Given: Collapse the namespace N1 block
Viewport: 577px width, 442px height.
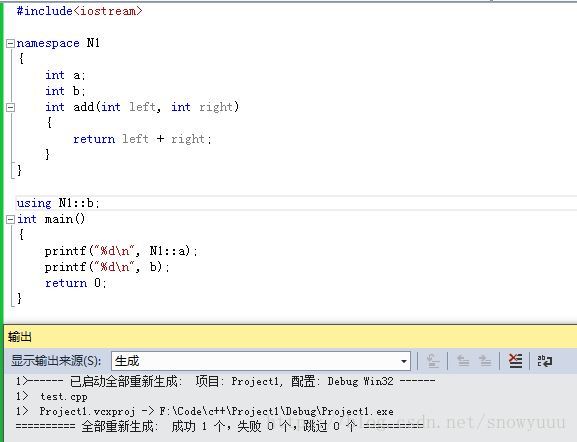Looking at the screenshot, I should tap(11, 44).
